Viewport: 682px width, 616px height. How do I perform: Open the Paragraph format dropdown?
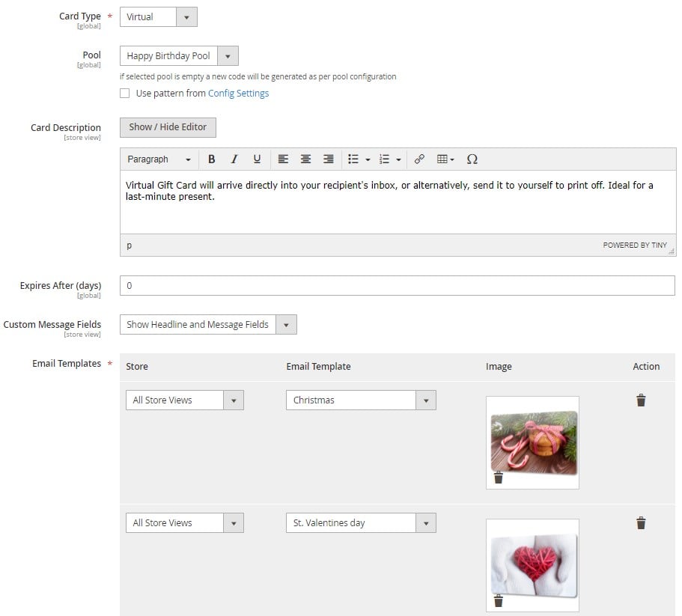pyautogui.click(x=159, y=159)
